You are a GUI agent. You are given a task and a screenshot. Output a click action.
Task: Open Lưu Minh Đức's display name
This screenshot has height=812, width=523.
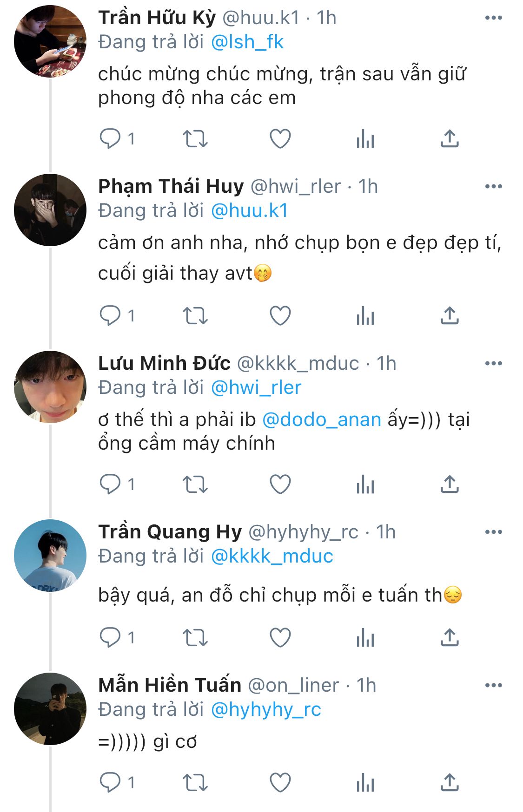(164, 363)
